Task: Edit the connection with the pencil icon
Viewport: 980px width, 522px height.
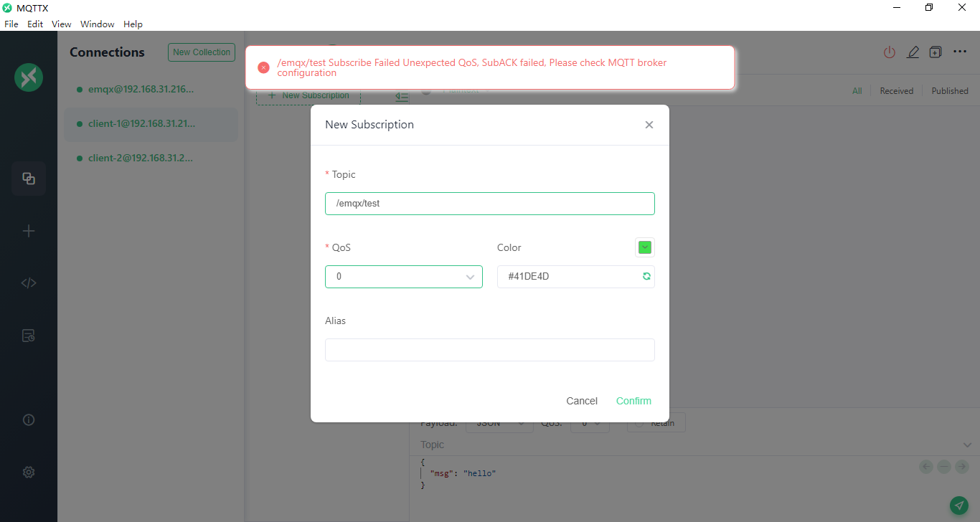Action: pos(913,52)
